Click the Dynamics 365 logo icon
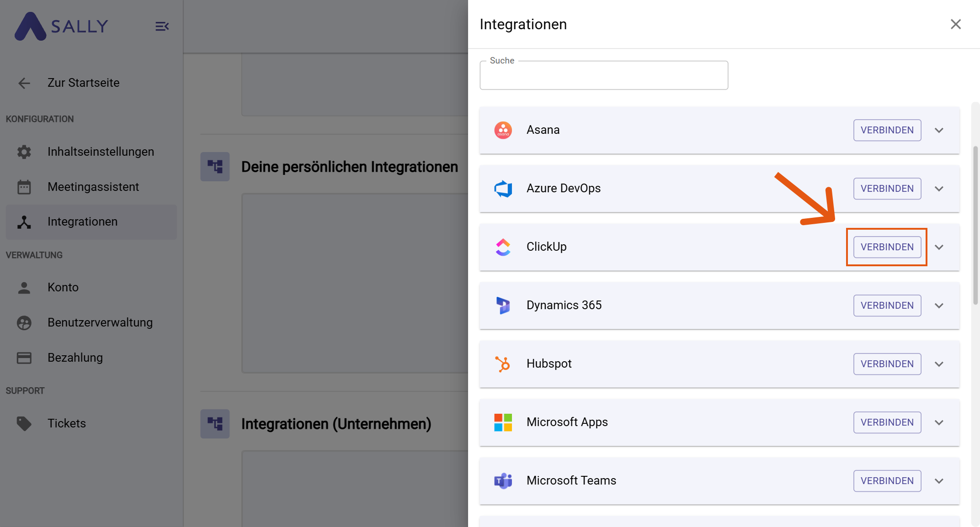The height and width of the screenshot is (527, 980). (x=503, y=306)
